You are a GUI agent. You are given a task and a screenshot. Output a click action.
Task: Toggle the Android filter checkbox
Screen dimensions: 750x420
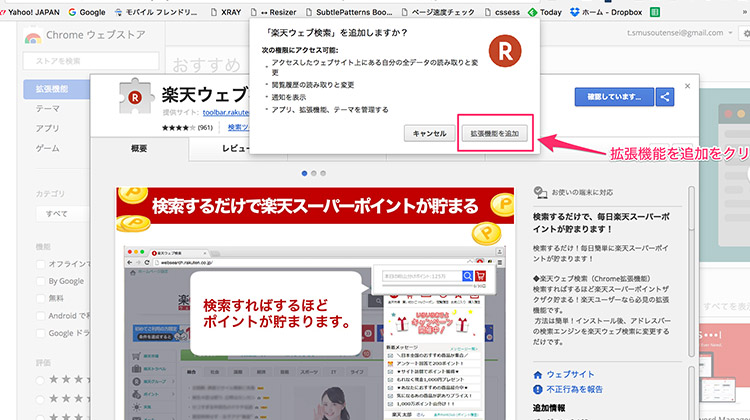tap(41, 316)
